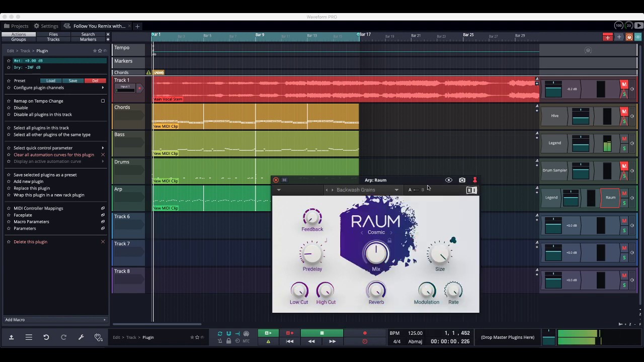Click the Raum plugin block on Arp track
The width and height of the screenshot is (644, 362).
tap(610, 198)
